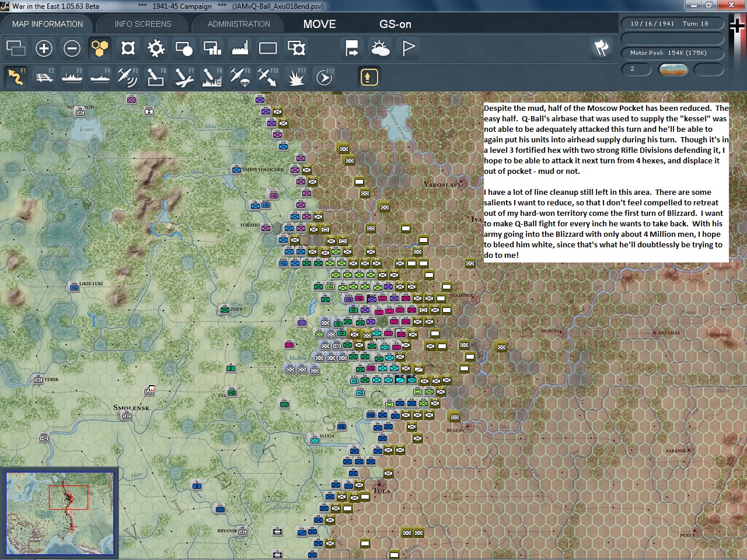Select Move mode (F1) icon
Viewport: 747px width, 560px height.
tap(16, 77)
